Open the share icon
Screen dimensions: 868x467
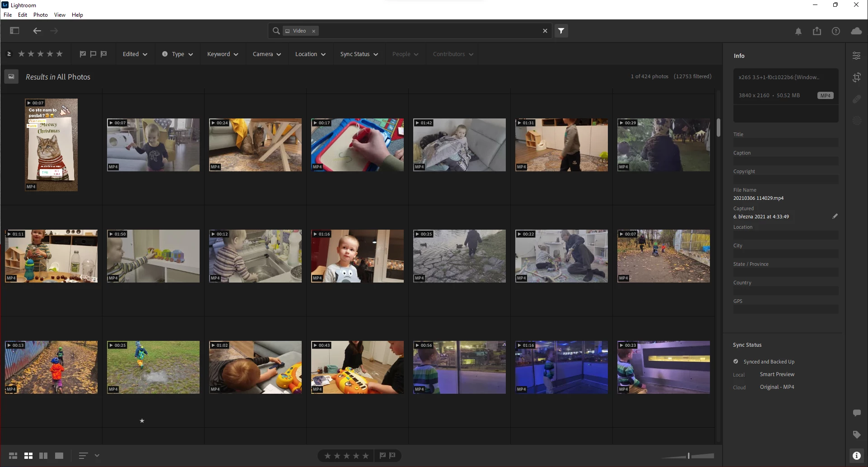click(x=817, y=31)
